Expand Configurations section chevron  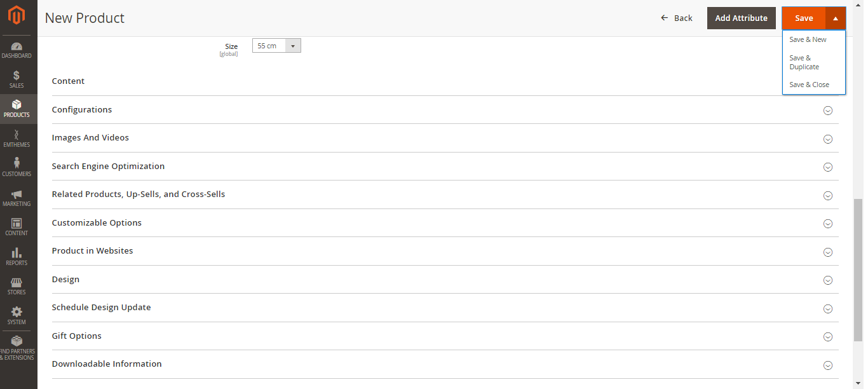[827, 110]
